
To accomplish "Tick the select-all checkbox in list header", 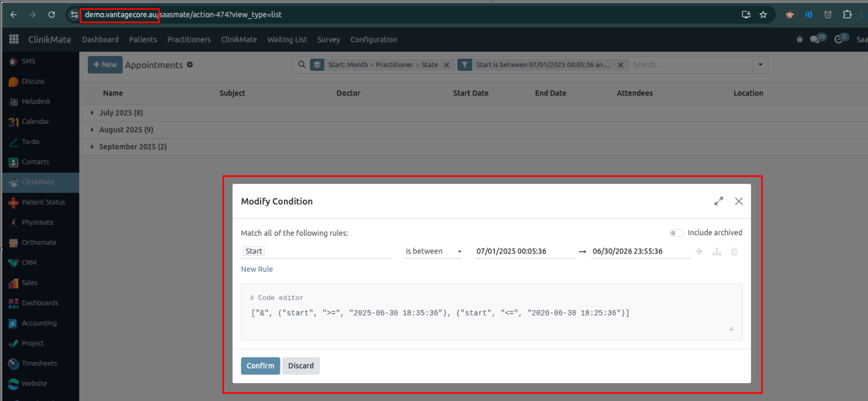I will (x=93, y=93).
